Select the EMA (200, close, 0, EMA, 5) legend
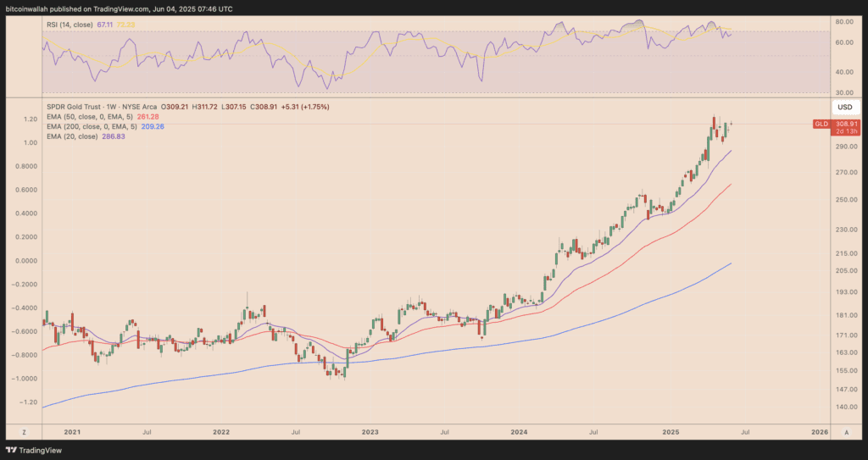This screenshot has height=460, width=868. 92,127
